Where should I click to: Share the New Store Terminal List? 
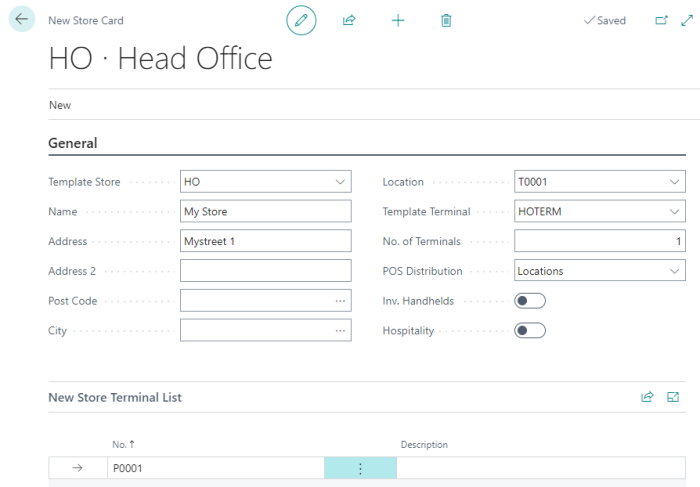coord(647,397)
